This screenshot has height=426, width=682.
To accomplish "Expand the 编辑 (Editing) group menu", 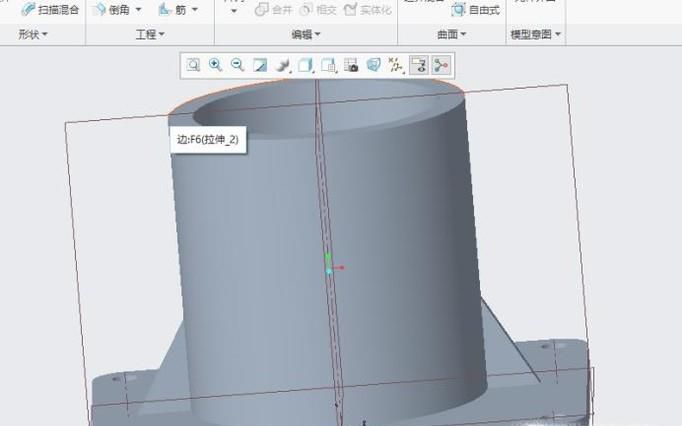I will coord(306,34).
